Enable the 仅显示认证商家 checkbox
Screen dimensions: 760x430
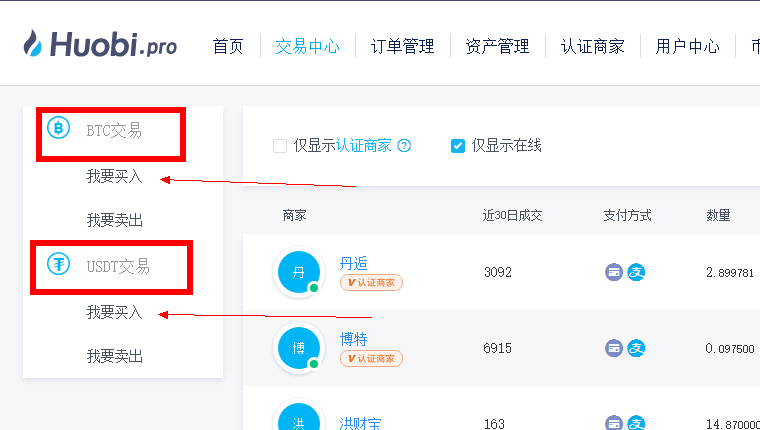[280, 146]
